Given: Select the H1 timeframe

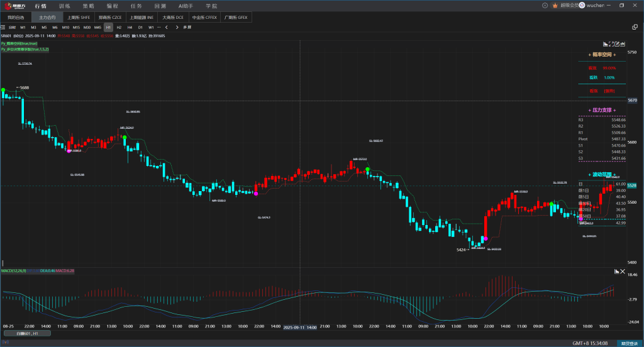Looking at the screenshot, I should point(108,27).
